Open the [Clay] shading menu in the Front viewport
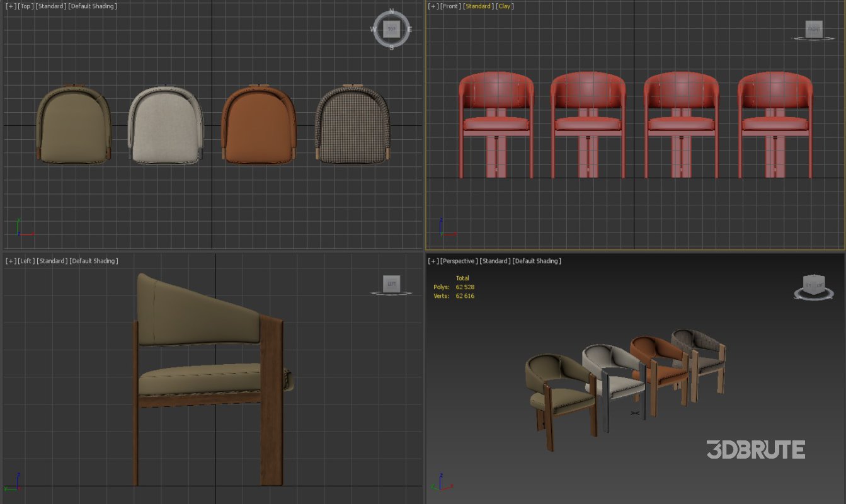Image resolution: width=846 pixels, height=504 pixels. pos(505,6)
